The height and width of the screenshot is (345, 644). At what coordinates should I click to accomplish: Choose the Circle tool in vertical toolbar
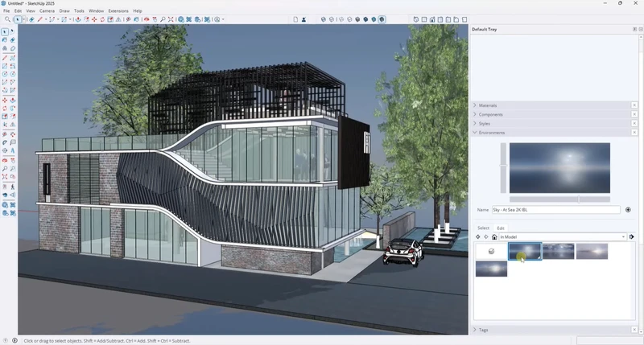pos(5,74)
